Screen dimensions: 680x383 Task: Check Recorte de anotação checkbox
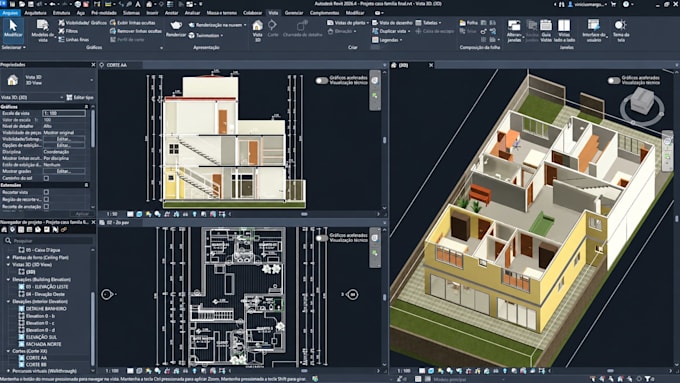(46, 206)
